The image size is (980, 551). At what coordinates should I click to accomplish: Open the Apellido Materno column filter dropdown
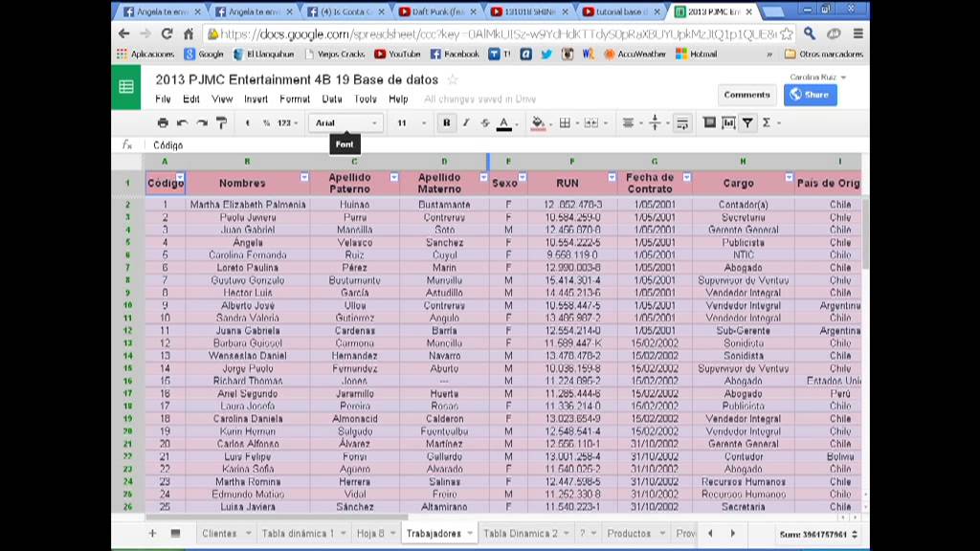coord(483,177)
